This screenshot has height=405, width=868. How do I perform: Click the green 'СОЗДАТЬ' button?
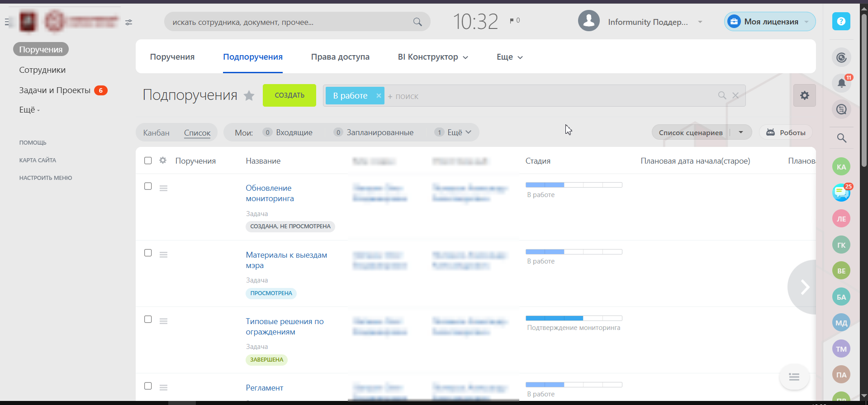click(x=289, y=95)
